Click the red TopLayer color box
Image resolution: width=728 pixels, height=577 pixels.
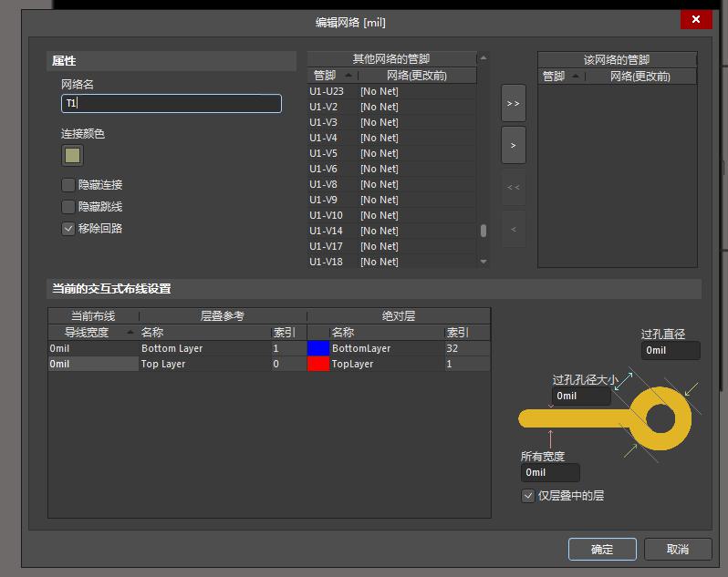pos(317,364)
